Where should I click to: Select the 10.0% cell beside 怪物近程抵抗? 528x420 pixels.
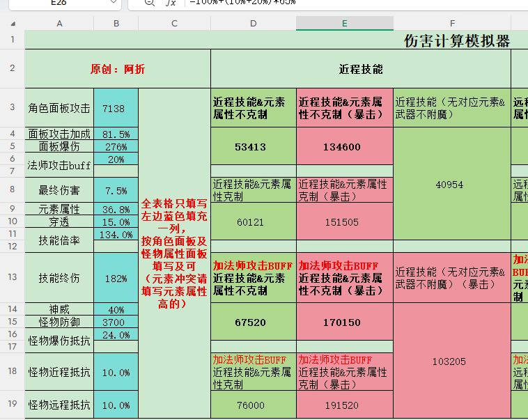[x=116, y=372]
